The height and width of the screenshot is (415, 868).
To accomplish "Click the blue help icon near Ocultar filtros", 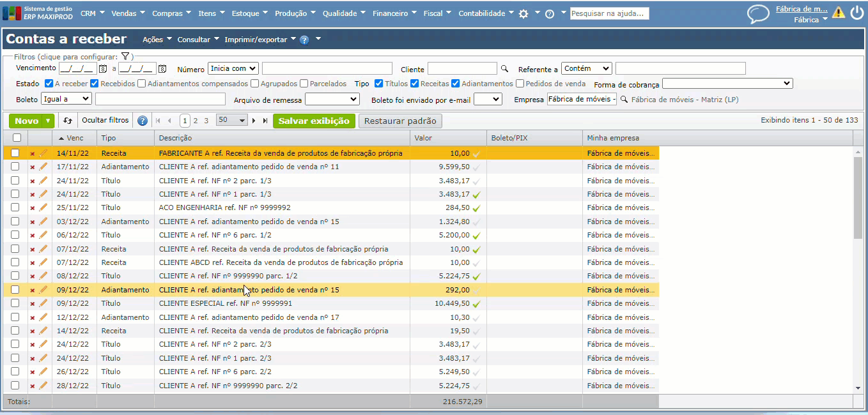I will point(143,121).
